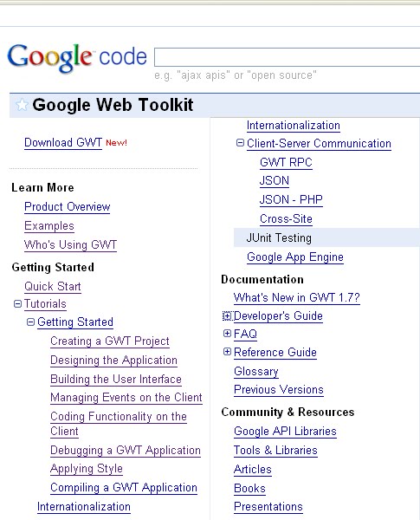420x520 pixels.
Task: Open the Quick Start link
Action: 52,286
